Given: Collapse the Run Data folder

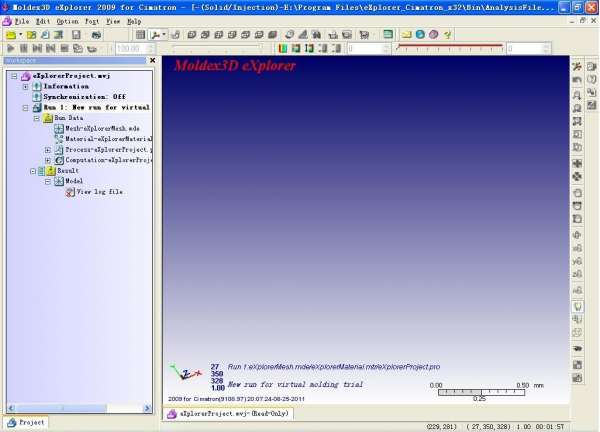Looking at the screenshot, I should point(37,118).
